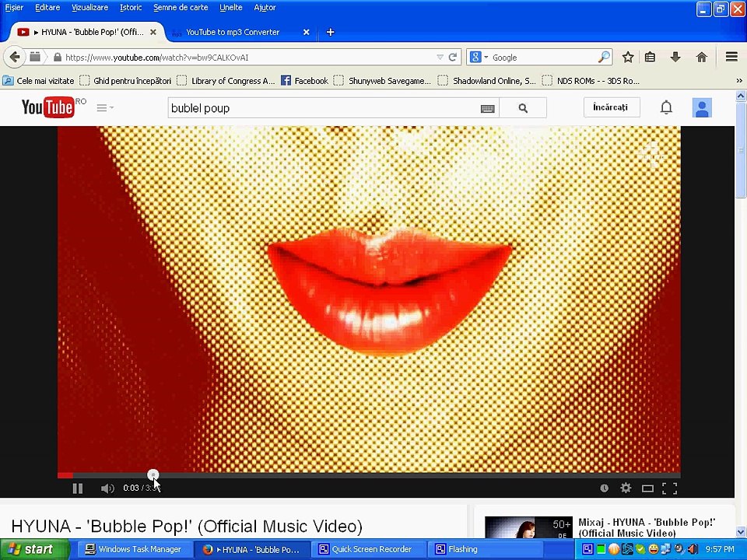
Task: Open Shadowland Online bookmark
Action: tap(487, 80)
